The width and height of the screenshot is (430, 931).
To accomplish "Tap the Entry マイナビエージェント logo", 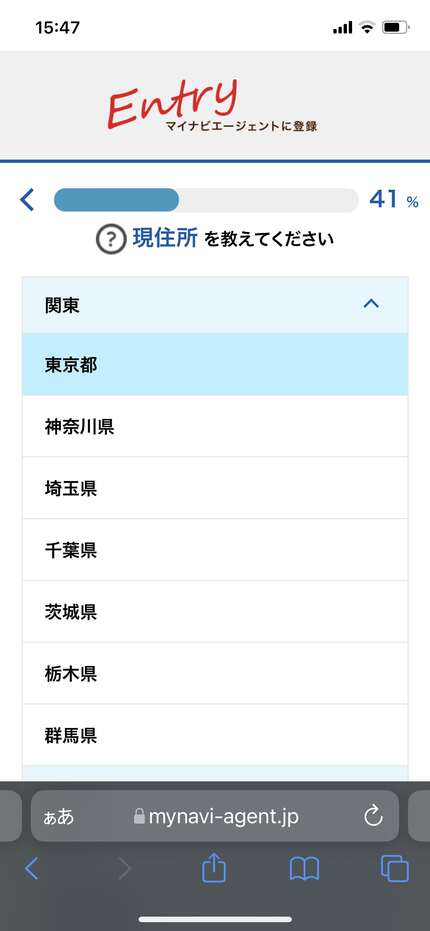I will (x=212, y=105).
